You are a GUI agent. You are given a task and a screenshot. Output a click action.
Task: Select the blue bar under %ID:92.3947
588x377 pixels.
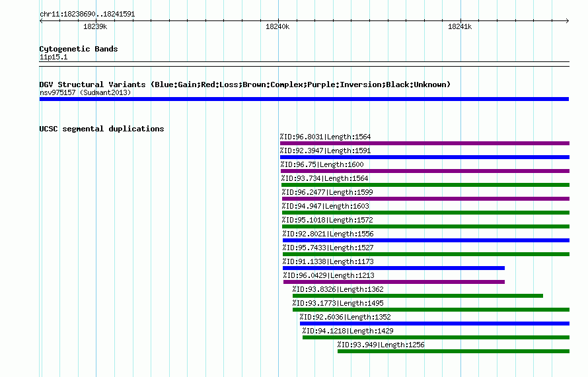(425, 157)
